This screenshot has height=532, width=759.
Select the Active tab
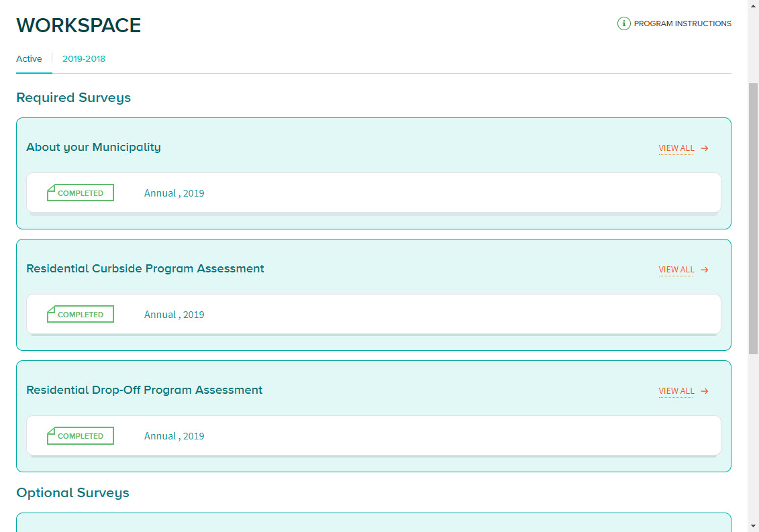click(29, 59)
